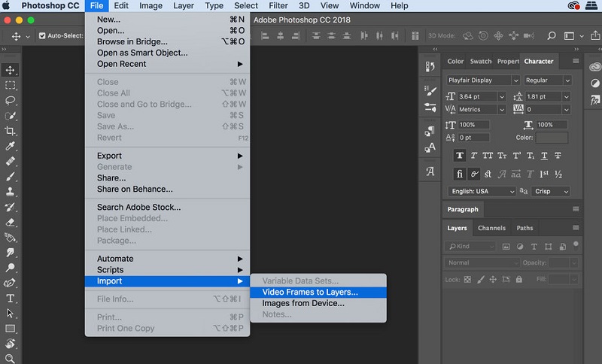Select the Smudge tool
The image size is (602, 364).
click(x=11, y=253)
